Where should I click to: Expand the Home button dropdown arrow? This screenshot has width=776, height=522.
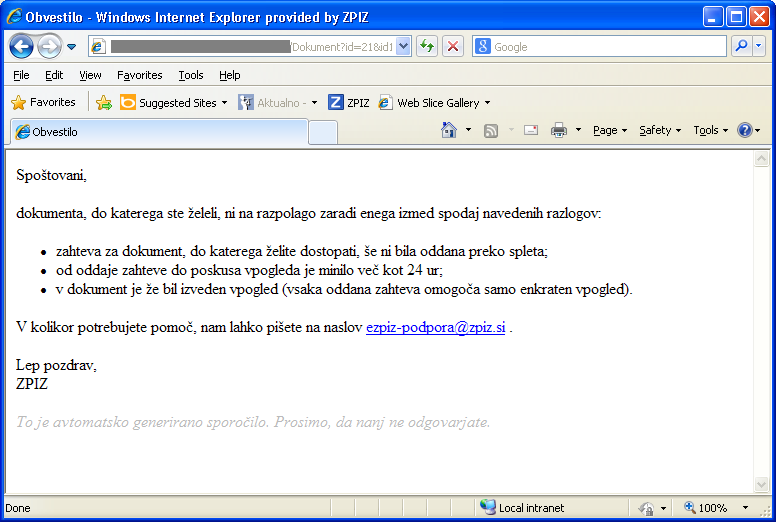[x=468, y=130]
